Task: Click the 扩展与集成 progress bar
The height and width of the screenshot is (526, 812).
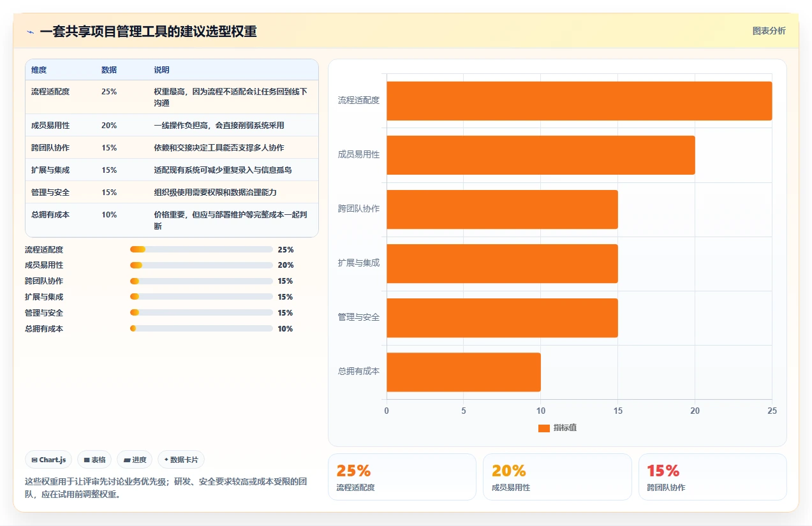Action: click(x=201, y=297)
